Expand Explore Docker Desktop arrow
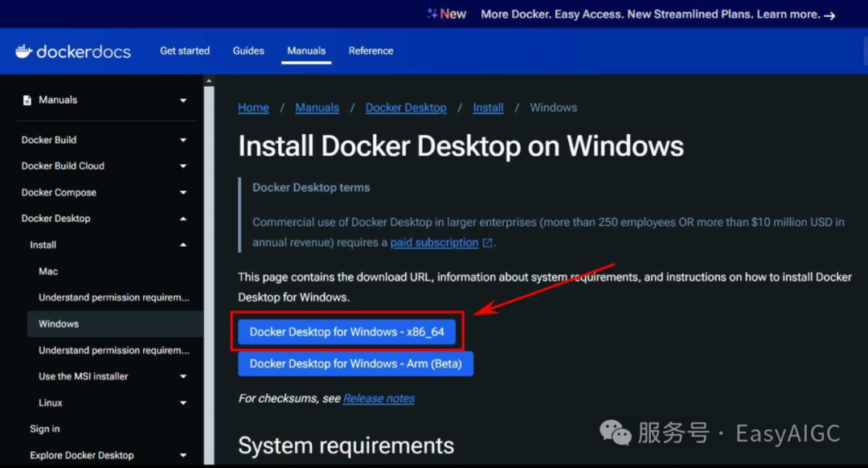The width and height of the screenshot is (868, 468). click(x=183, y=455)
